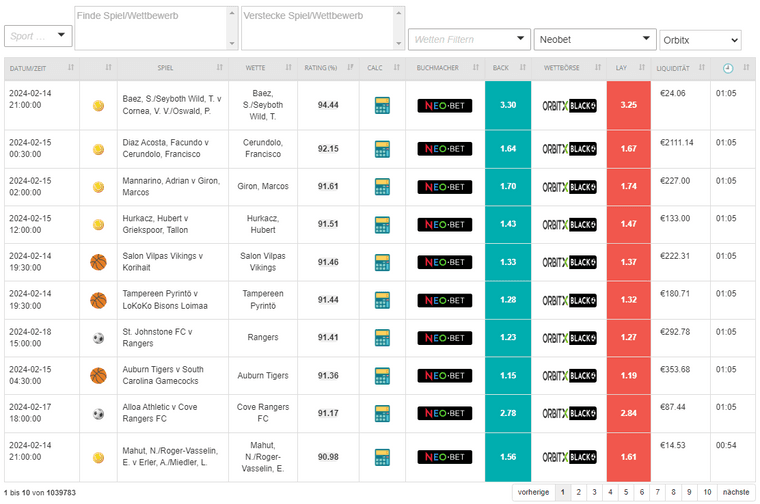Select back odds 2.78 cell

click(508, 413)
